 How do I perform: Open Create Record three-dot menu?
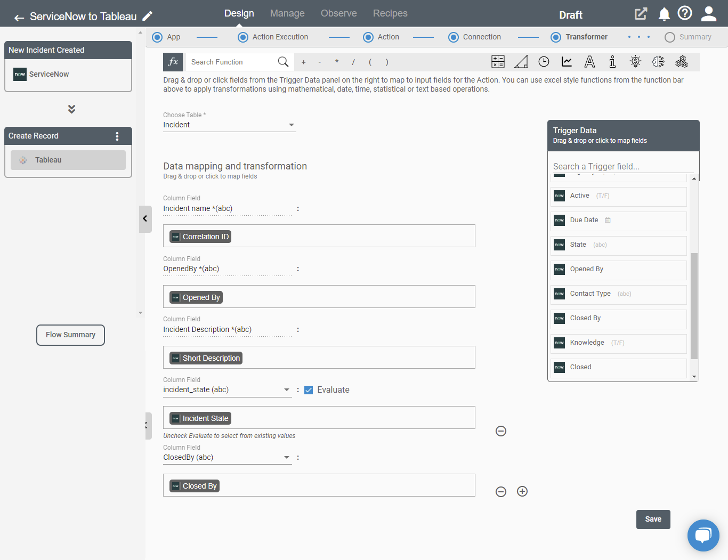coord(117,136)
